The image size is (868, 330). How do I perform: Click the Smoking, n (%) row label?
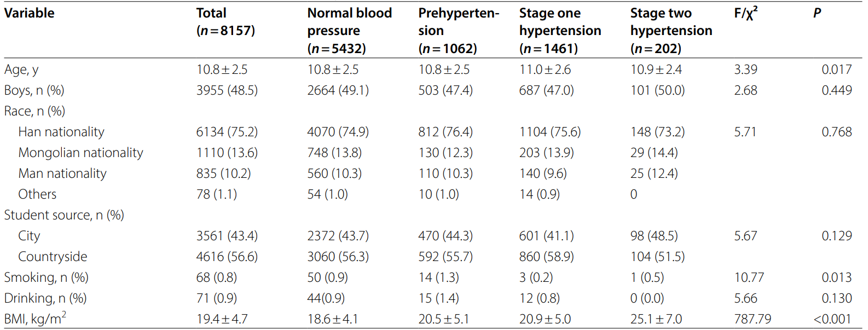click(x=46, y=277)
